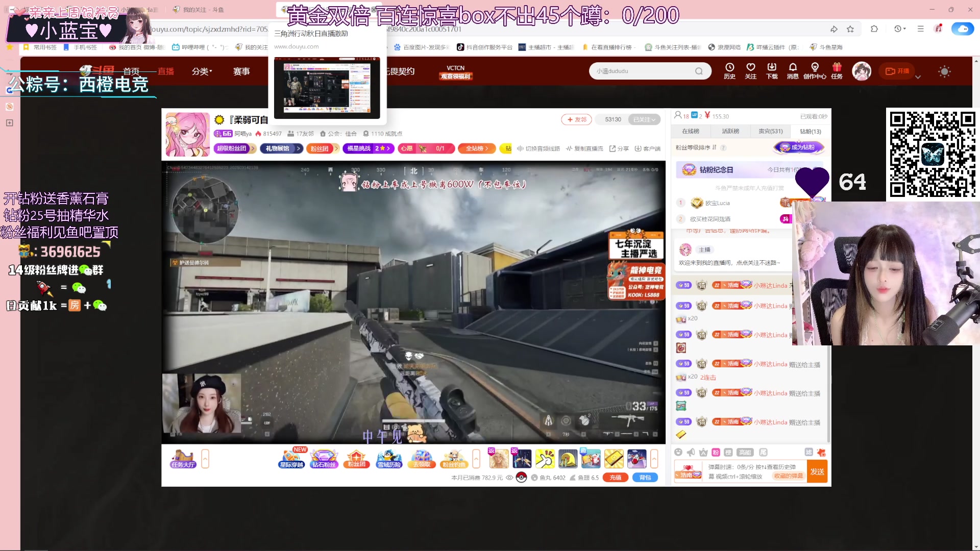The width and height of the screenshot is (980, 551).
Task: Toggle 粉丝等级排序 sort order
Action: pyautogui.click(x=696, y=147)
